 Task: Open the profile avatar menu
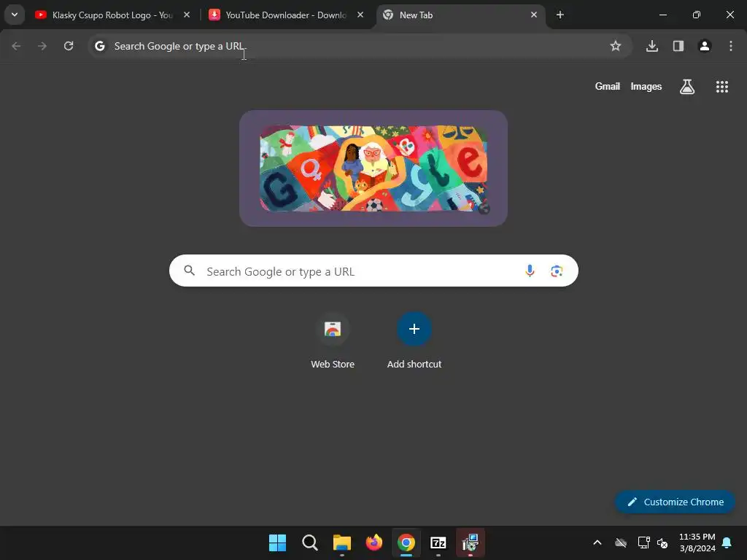click(x=705, y=46)
